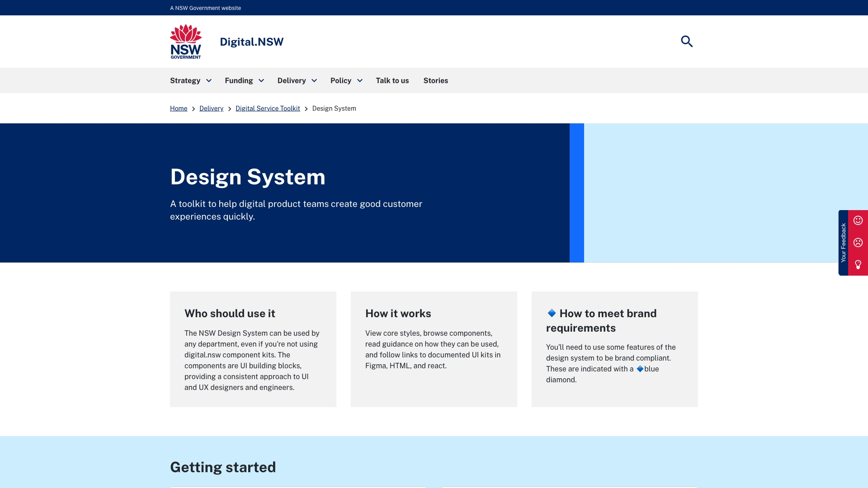Click the inline blue diamond before 'blue diamond' text

[640, 369]
